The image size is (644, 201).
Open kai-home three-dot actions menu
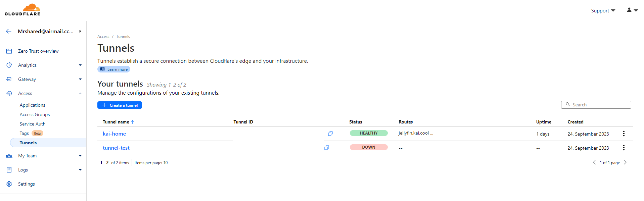pos(624,134)
